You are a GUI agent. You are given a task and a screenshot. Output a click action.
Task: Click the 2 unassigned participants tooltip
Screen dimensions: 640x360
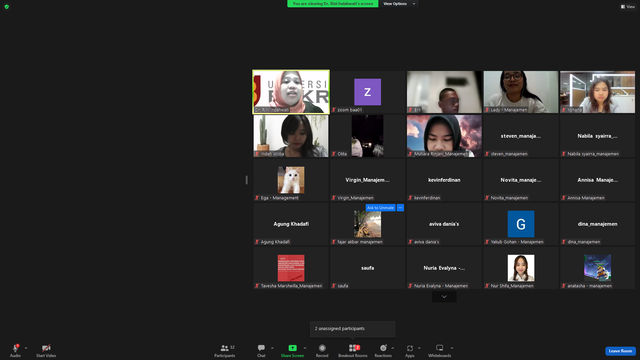click(x=353, y=329)
